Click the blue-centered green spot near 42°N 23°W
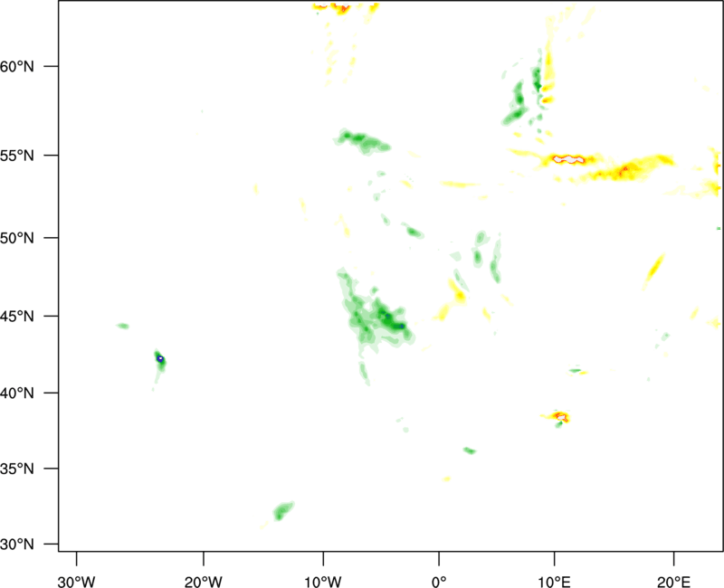The width and height of the screenshot is (724, 588). click(x=160, y=359)
